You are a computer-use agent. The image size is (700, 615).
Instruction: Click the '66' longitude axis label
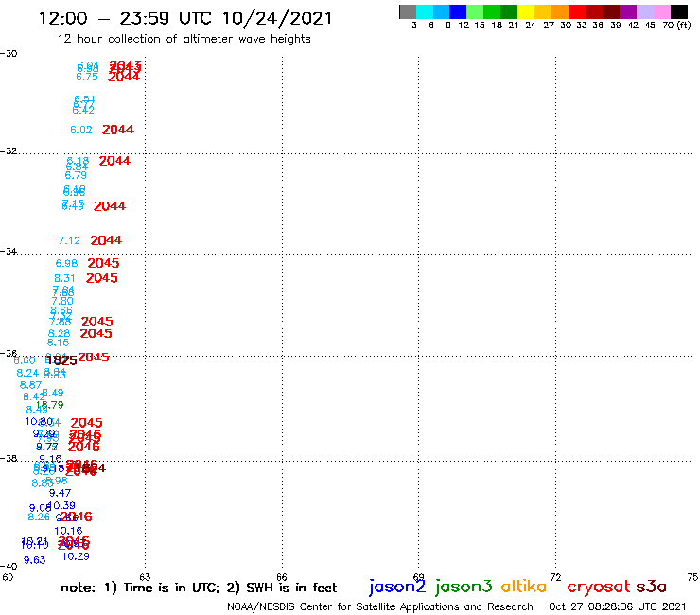(282, 577)
